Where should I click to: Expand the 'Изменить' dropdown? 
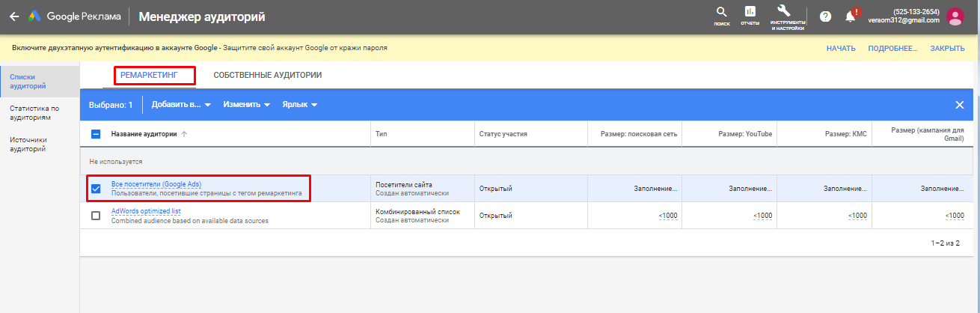pos(246,105)
